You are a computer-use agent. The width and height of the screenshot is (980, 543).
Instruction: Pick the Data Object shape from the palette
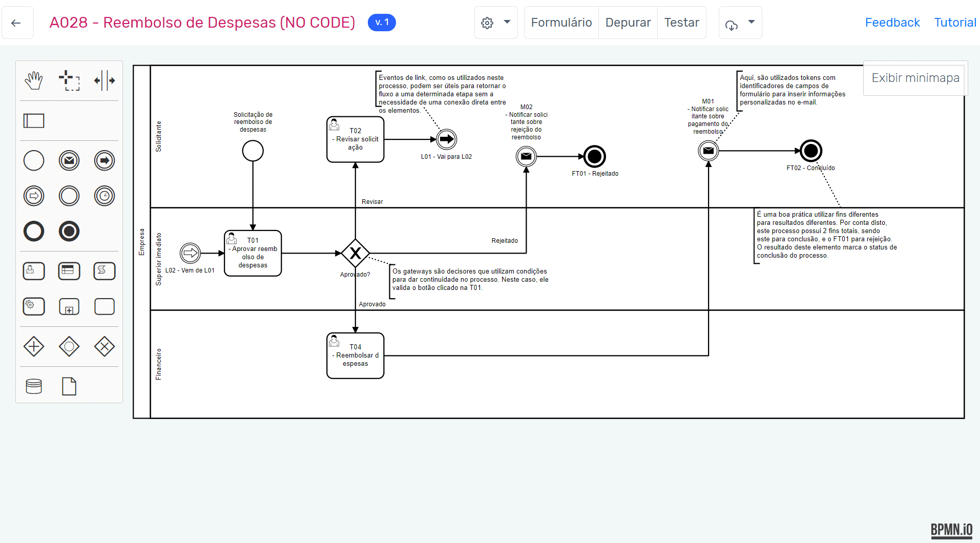[x=69, y=386]
